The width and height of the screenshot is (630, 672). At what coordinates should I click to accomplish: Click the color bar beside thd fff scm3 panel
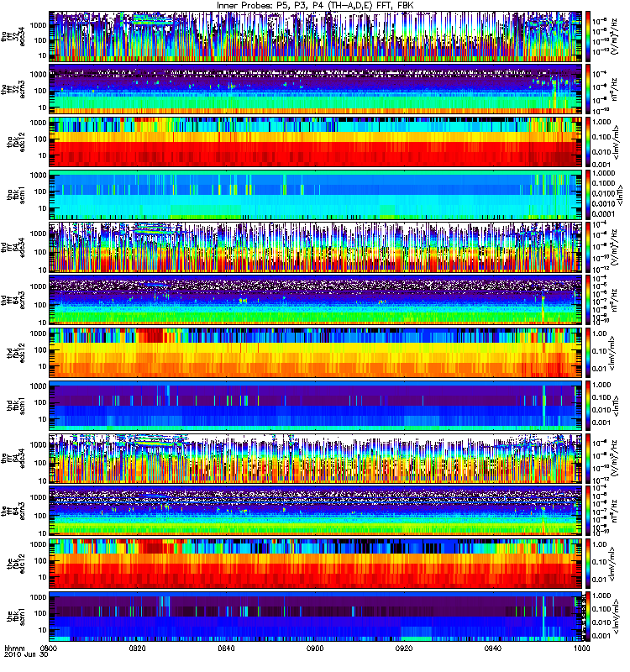tap(588, 300)
